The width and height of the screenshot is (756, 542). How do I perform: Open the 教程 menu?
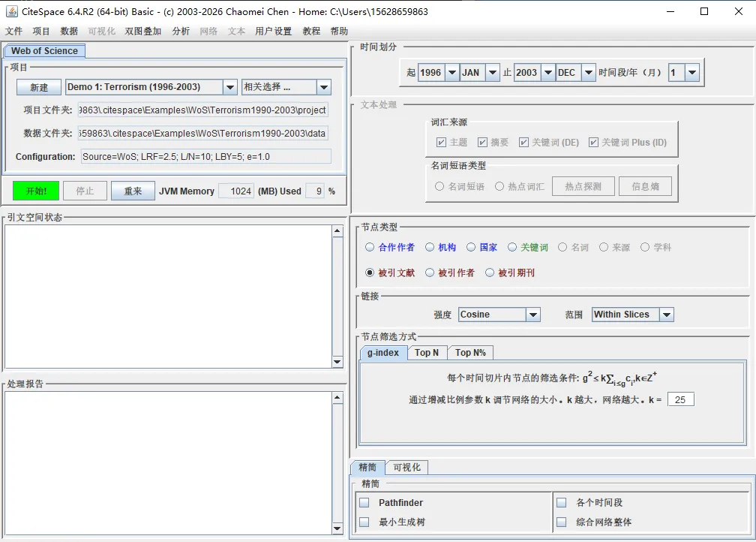coord(311,31)
